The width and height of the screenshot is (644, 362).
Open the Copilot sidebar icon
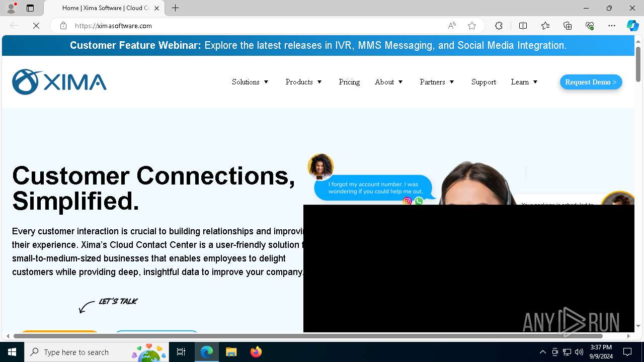pyautogui.click(x=632, y=26)
